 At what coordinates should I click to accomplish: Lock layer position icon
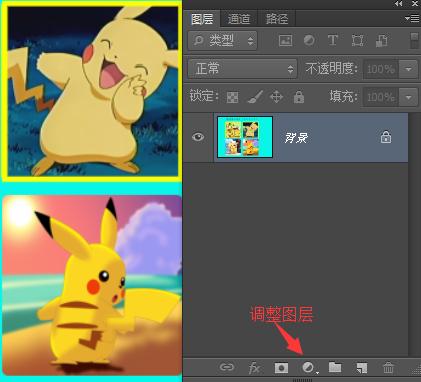tap(276, 97)
